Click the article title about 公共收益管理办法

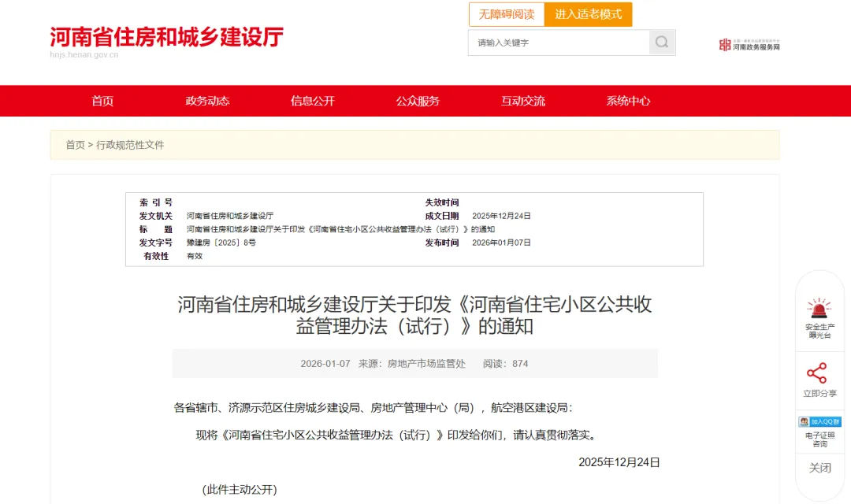419,315
